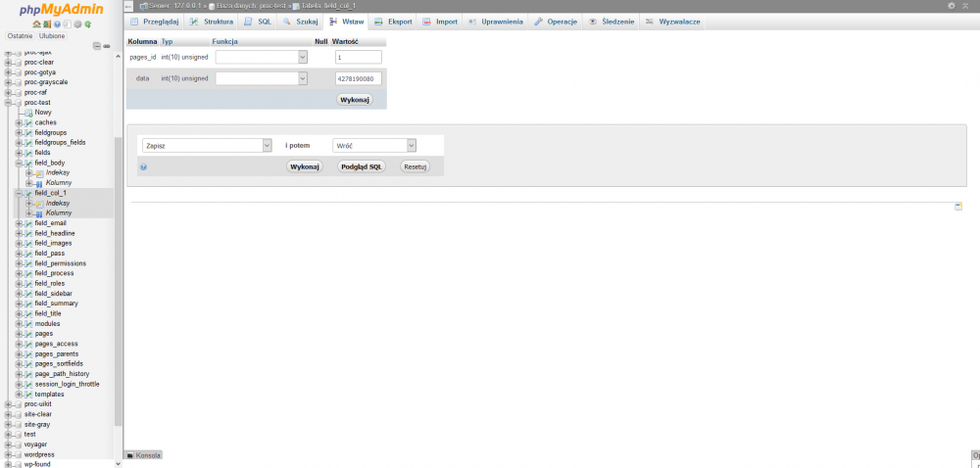Viewport: 980px width, 468px height.
Task: Click database icon next to wordpress
Action: [18, 455]
